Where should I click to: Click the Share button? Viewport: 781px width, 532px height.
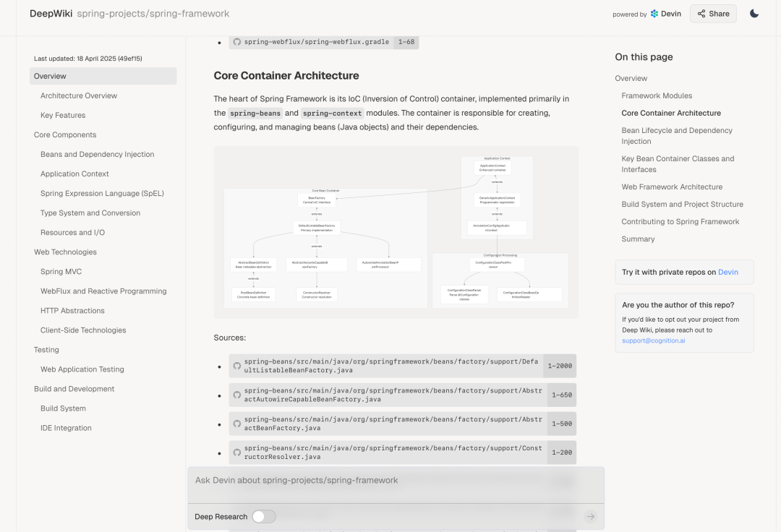pos(713,14)
